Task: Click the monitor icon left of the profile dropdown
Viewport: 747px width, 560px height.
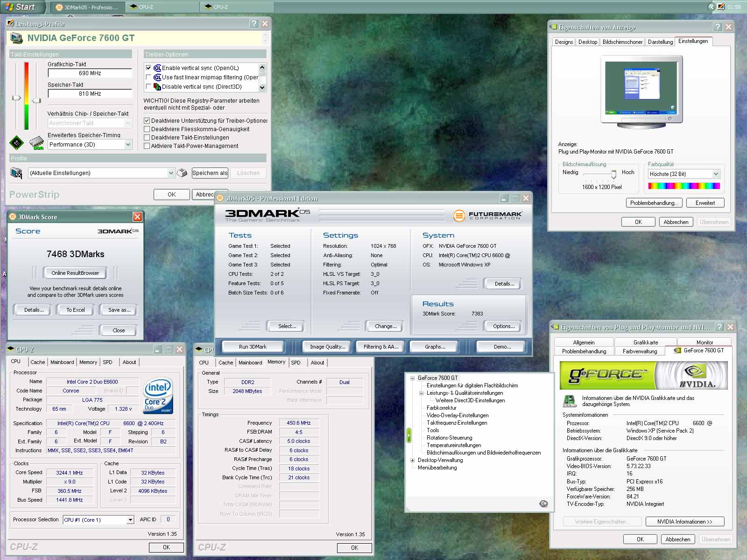Action: click(x=16, y=173)
